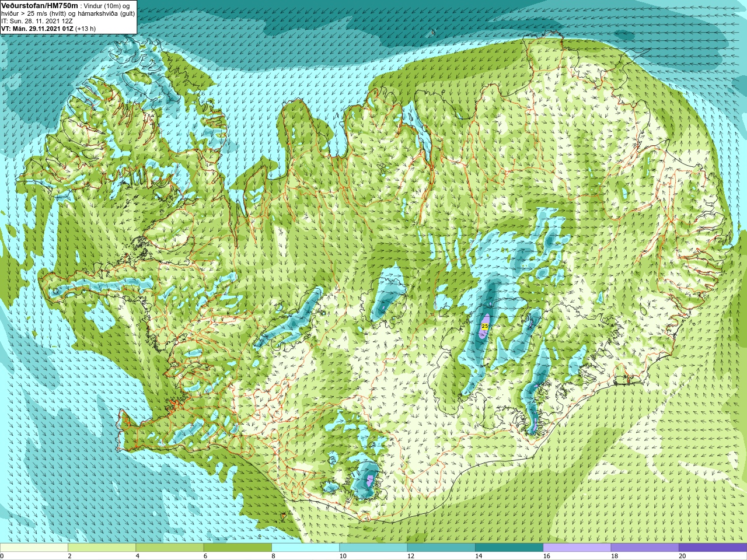
Task: Click the 6–8 m/s darker green legend swatch
Action: [238, 548]
